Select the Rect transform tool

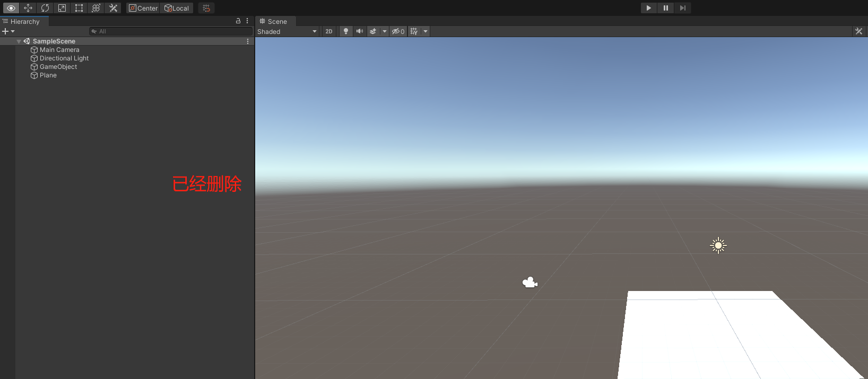pos(79,8)
